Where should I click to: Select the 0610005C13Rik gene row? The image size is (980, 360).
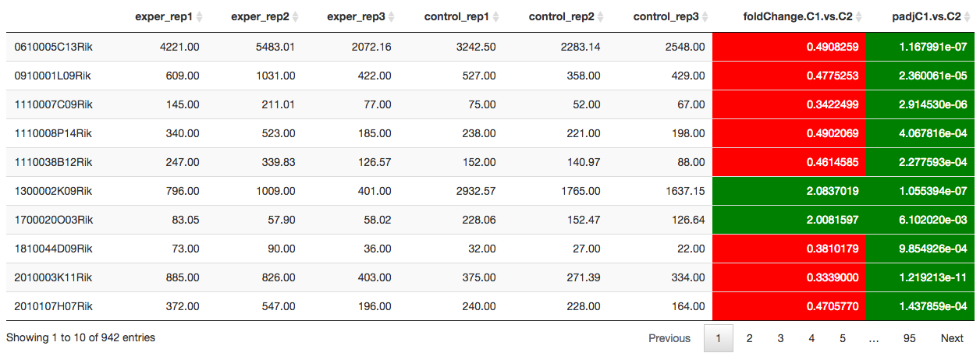click(x=490, y=47)
